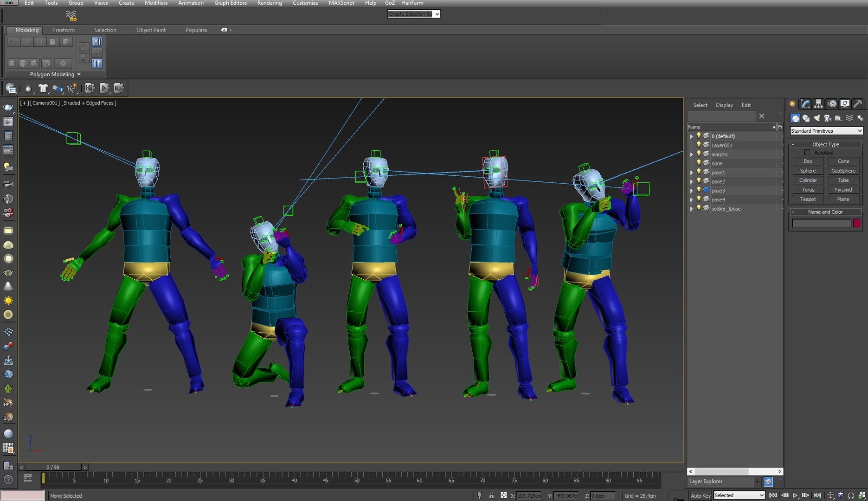Open the Utilities hammer tab
Screen dimensions: 868x501
858,104
